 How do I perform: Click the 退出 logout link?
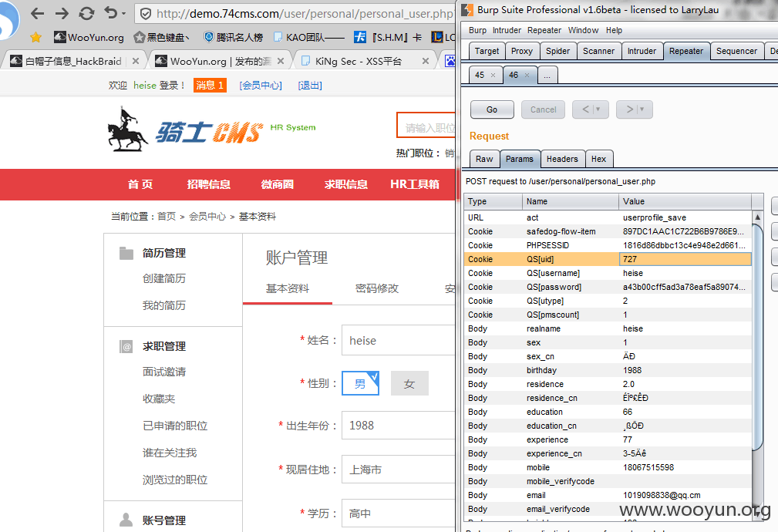coord(310,86)
